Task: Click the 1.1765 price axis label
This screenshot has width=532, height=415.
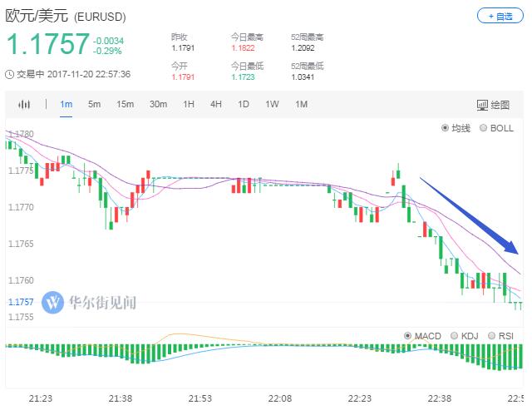Action: (x=21, y=244)
